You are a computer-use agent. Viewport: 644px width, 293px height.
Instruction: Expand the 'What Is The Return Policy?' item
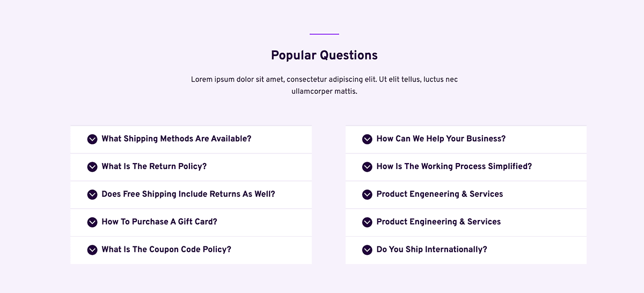[191, 167]
